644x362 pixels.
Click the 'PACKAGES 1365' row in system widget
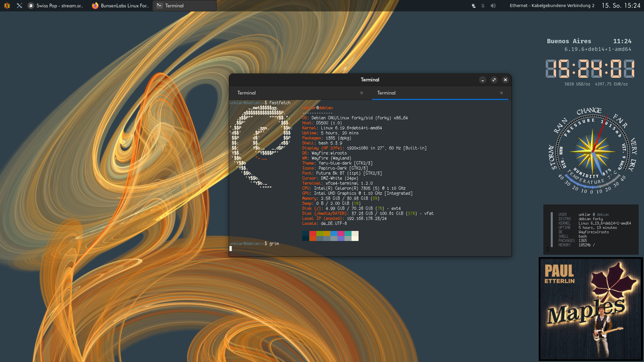pos(573,241)
